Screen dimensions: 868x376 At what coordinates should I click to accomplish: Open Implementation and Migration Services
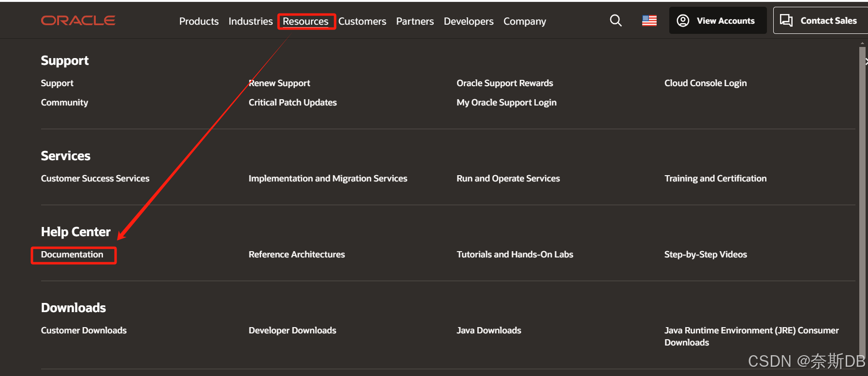tap(328, 179)
